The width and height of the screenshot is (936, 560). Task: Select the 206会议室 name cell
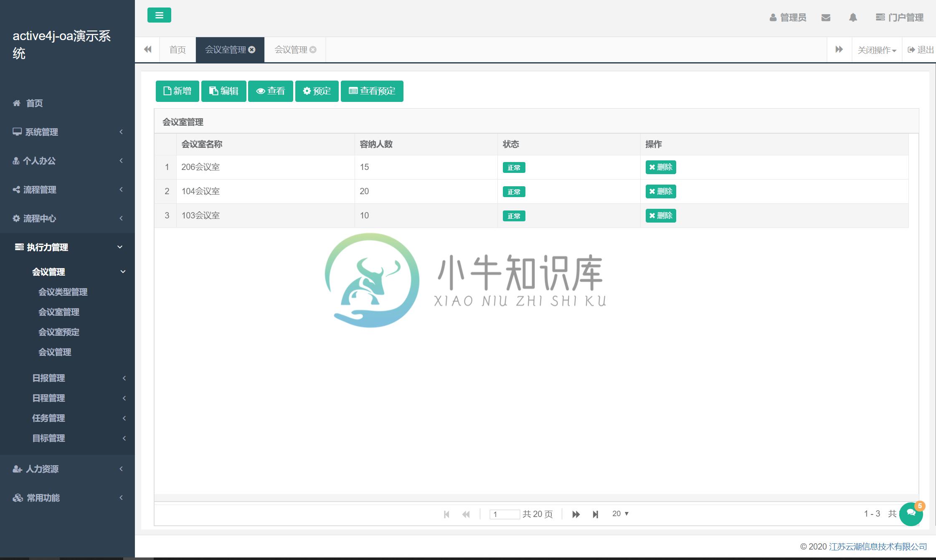coord(266,167)
